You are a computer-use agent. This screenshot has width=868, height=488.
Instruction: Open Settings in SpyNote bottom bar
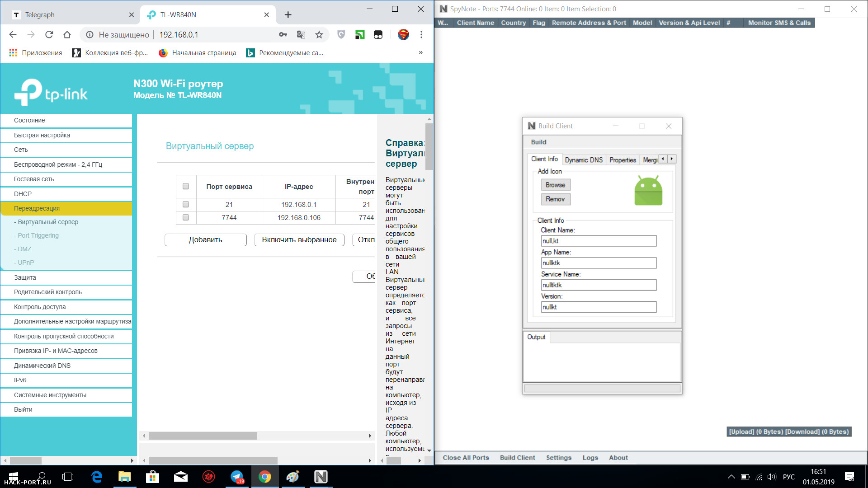pos(559,458)
